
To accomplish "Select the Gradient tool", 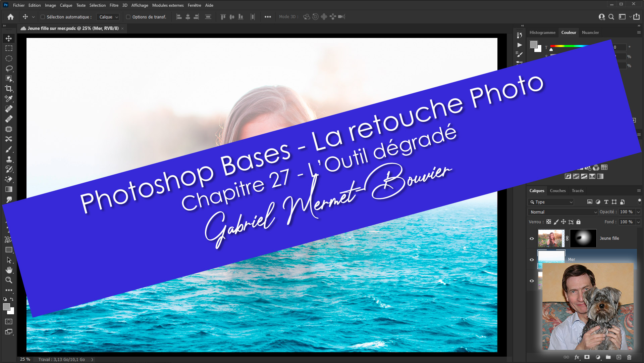I will coord(9,189).
